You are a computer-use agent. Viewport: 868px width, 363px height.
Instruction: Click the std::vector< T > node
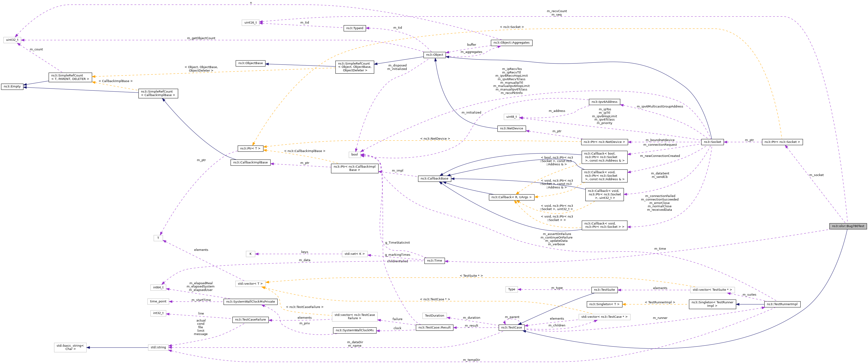coord(250,284)
